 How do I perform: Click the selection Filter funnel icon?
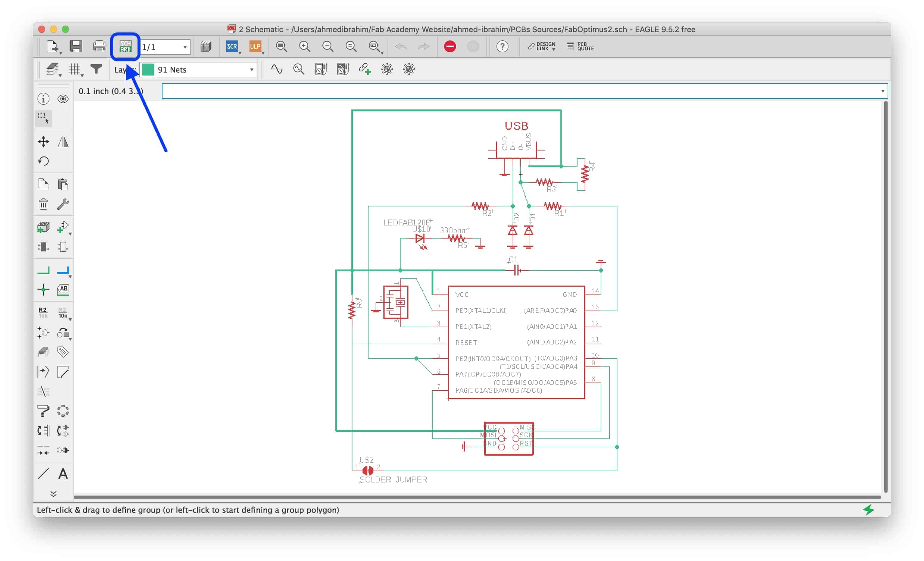click(x=96, y=69)
